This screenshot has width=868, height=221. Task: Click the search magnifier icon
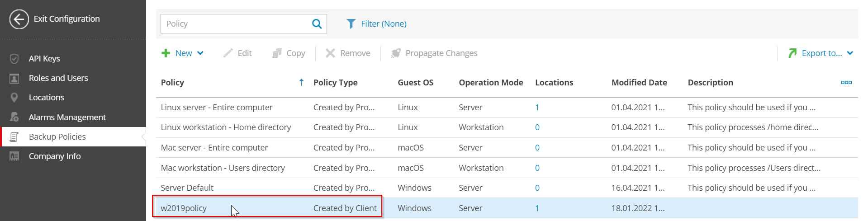point(317,24)
